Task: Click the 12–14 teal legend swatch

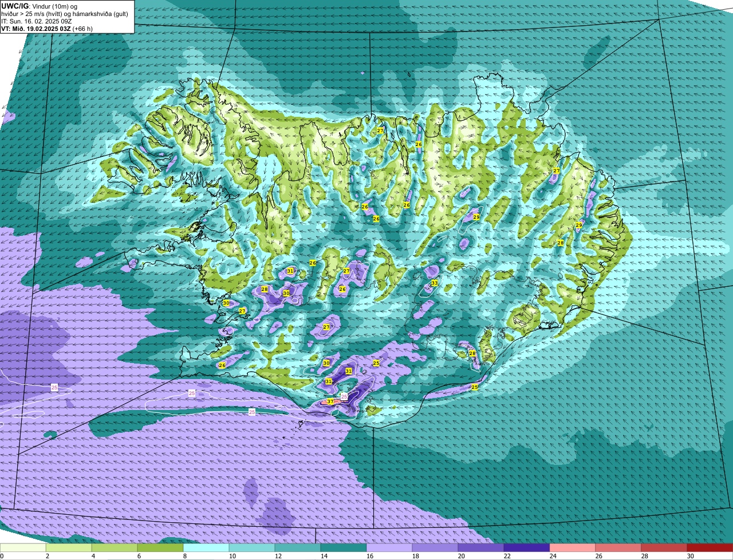Action: tap(298, 548)
